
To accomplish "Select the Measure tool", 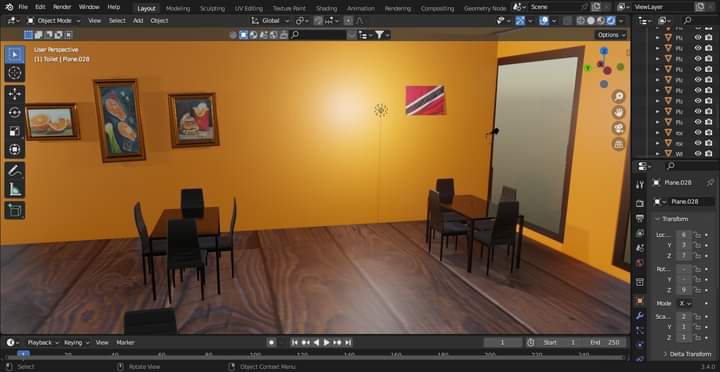I will tap(15, 189).
